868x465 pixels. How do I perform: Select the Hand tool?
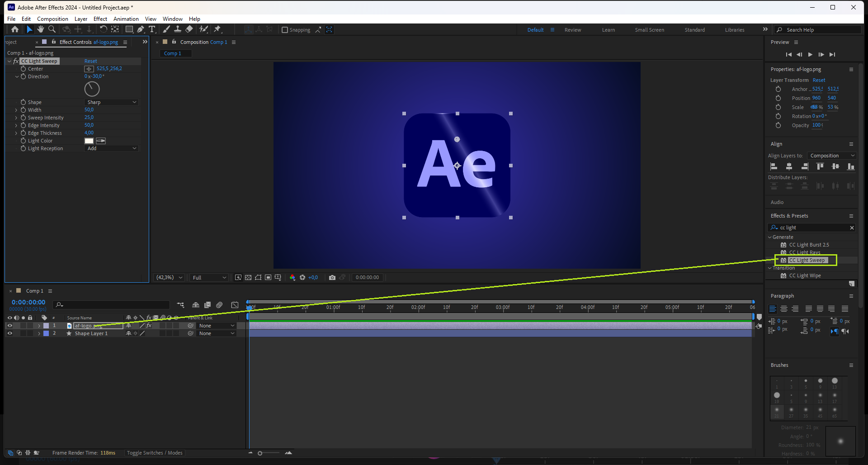[41, 29]
